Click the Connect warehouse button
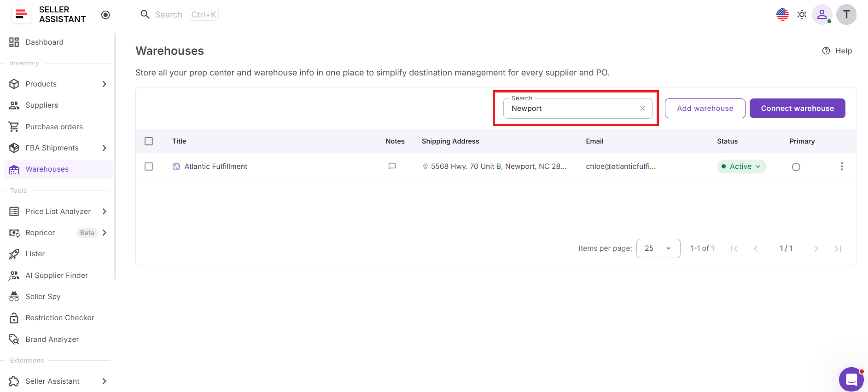This screenshot has width=868, height=392. point(798,109)
